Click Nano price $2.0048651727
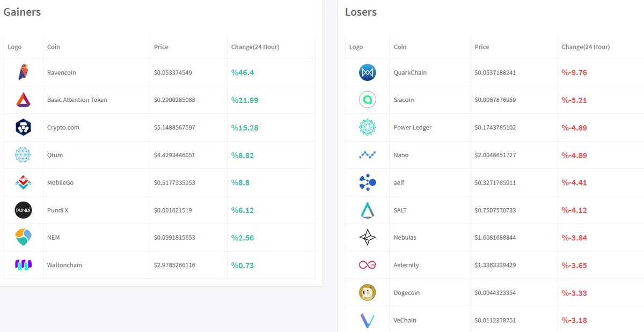644x332 pixels. pyautogui.click(x=495, y=155)
